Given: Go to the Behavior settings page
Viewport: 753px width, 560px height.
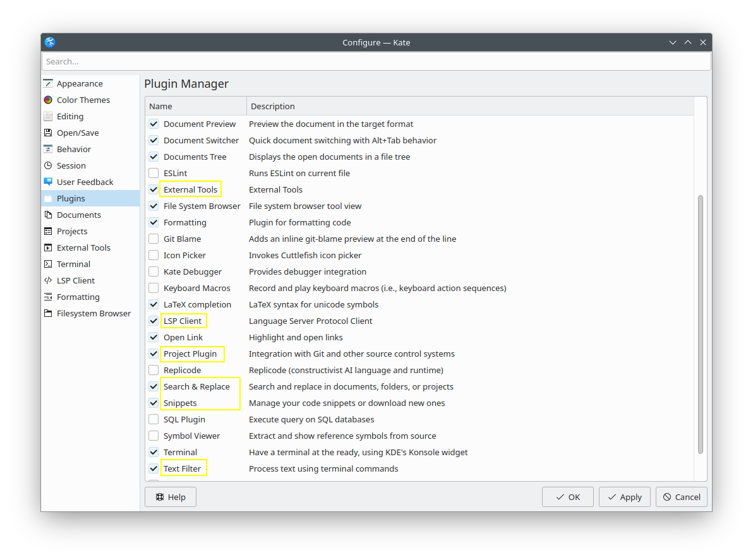Looking at the screenshot, I should tap(74, 149).
